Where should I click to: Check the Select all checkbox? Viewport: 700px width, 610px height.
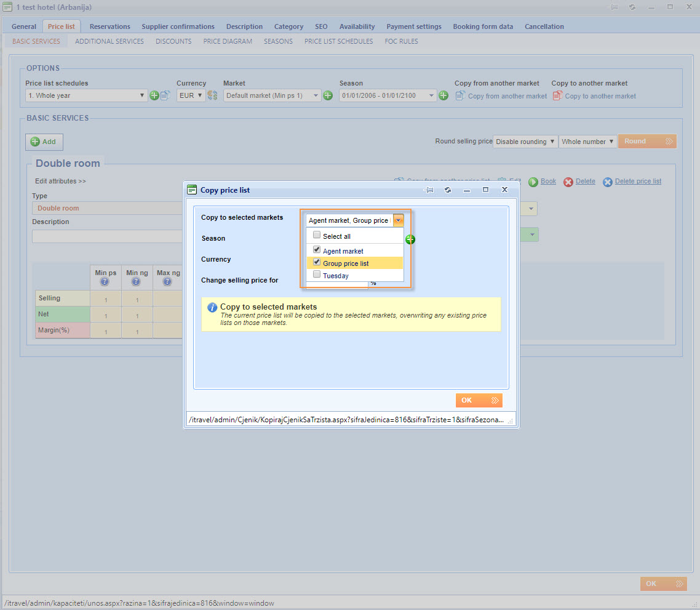[317, 235]
